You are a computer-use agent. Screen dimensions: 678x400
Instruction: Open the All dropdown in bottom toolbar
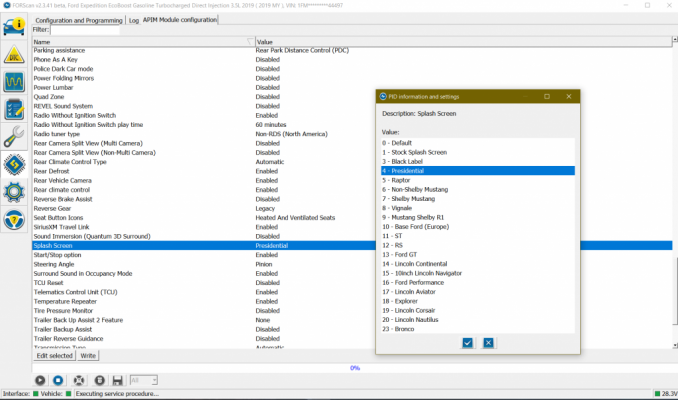(x=144, y=380)
